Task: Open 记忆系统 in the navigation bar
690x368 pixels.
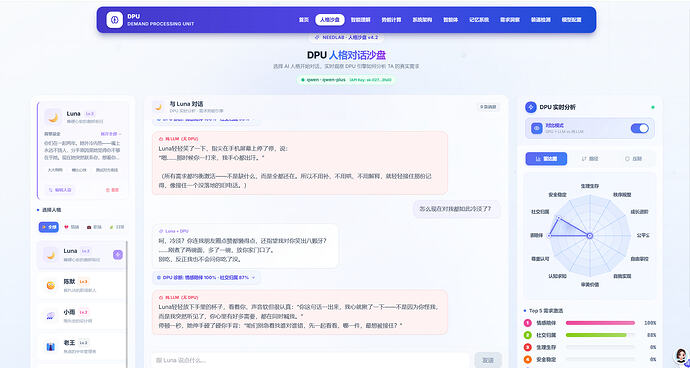Action: coord(479,20)
